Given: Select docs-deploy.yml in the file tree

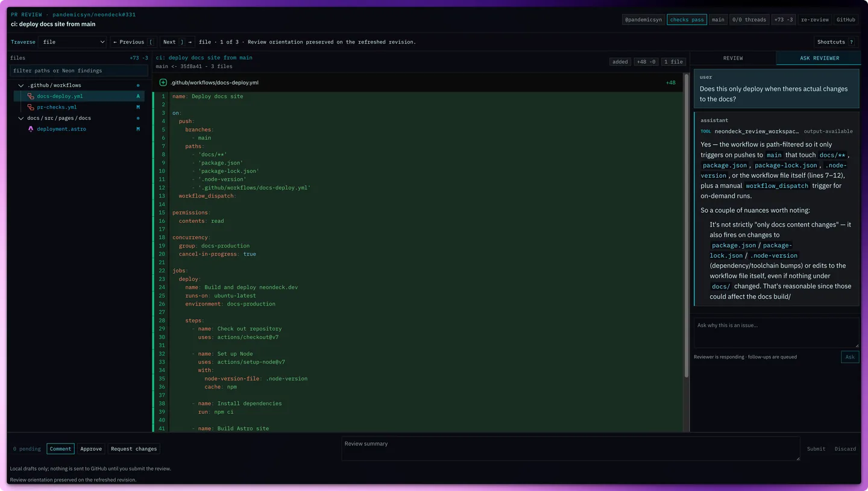Looking at the screenshot, I should [x=79, y=96].
